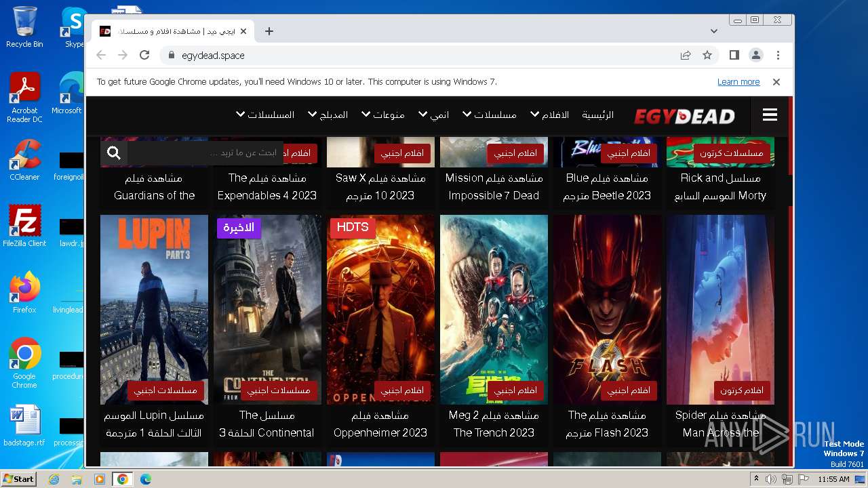Screen dimensions: 868x488
Task: Open Lupin season 3 episode 1 title
Action: click(x=154, y=424)
